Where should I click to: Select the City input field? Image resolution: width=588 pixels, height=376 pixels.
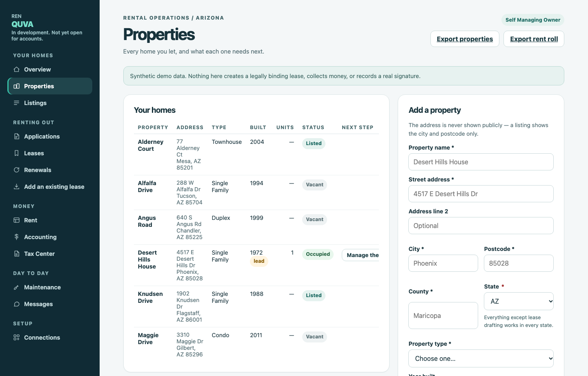[x=443, y=263]
